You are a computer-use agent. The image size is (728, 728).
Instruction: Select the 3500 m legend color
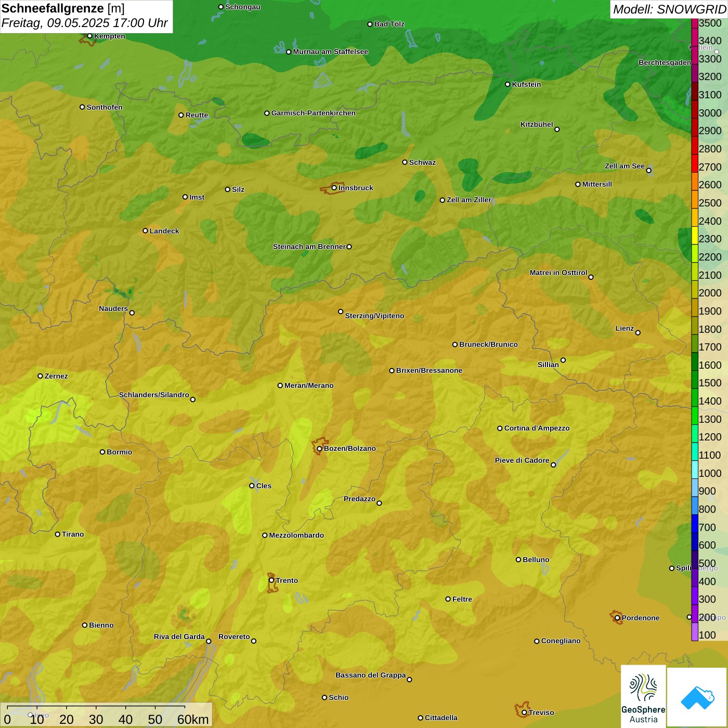pos(694,23)
